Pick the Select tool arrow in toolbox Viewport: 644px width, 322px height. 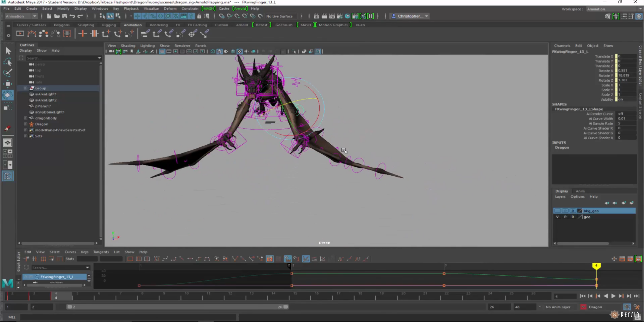8,51
